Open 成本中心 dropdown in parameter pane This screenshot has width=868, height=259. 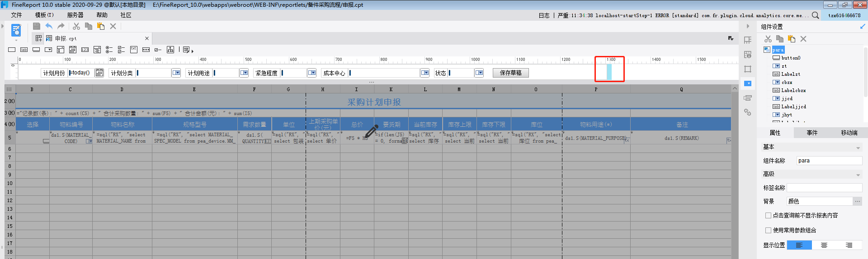pos(425,73)
